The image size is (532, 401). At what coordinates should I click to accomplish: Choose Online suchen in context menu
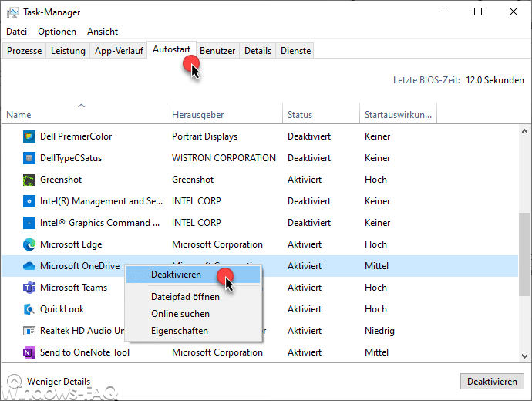coord(193,314)
